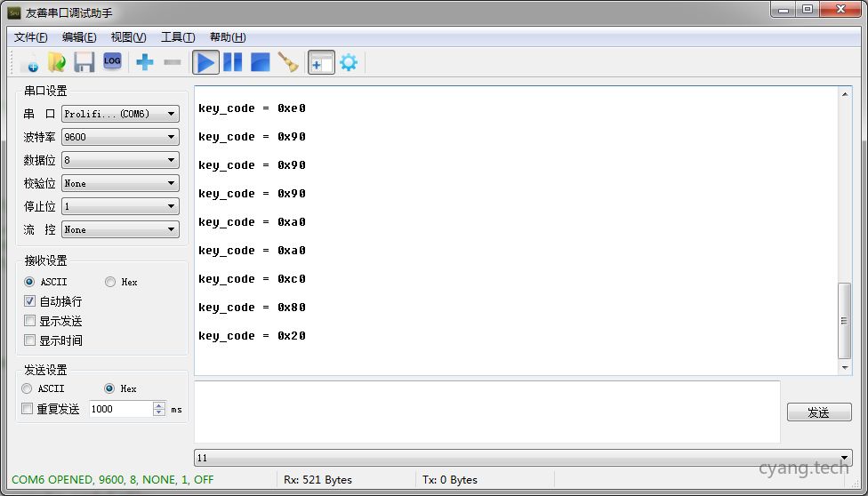868x496 pixels.
Task: Click the open folder icon
Action: click(57, 62)
